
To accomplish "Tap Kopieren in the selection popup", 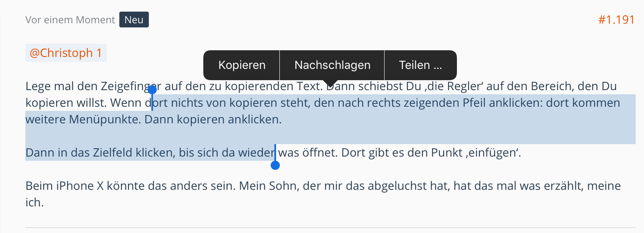I will pyautogui.click(x=242, y=65).
